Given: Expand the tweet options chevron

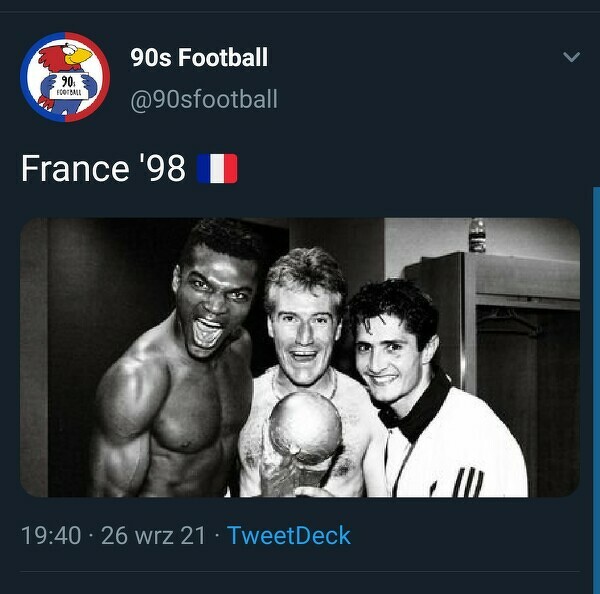Looking at the screenshot, I should point(571,58).
